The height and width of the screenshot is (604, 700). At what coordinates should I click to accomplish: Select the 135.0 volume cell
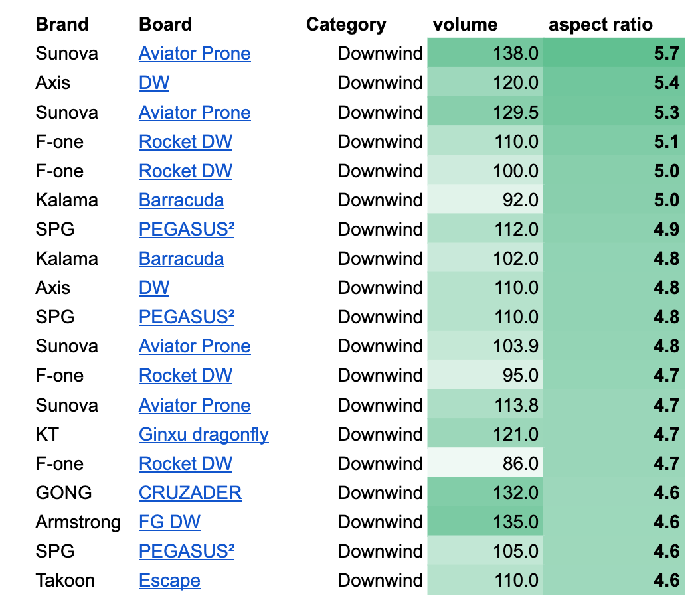pyautogui.click(x=485, y=522)
